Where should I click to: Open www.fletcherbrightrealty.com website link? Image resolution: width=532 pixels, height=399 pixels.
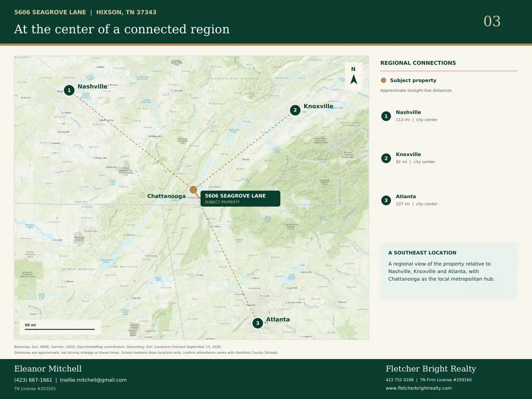[x=419, y=388]
